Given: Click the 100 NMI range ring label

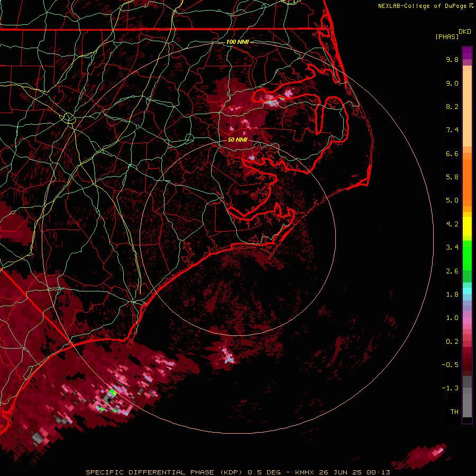Looking at the screenshot, I should pyautogui.click(x=237, y=42).
